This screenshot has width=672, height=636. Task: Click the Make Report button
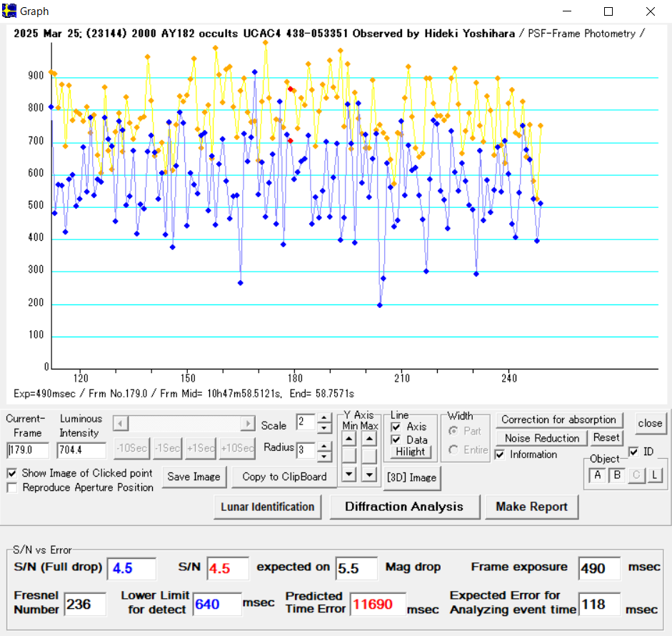click(x=531, y=507)
